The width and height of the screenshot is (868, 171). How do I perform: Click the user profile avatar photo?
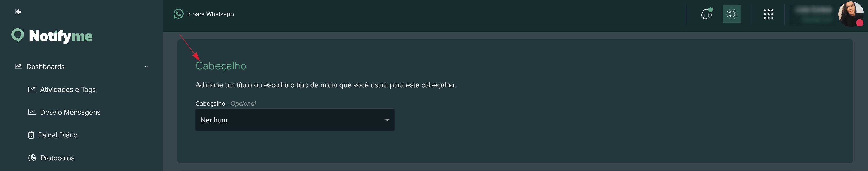[x=850, y=14]
